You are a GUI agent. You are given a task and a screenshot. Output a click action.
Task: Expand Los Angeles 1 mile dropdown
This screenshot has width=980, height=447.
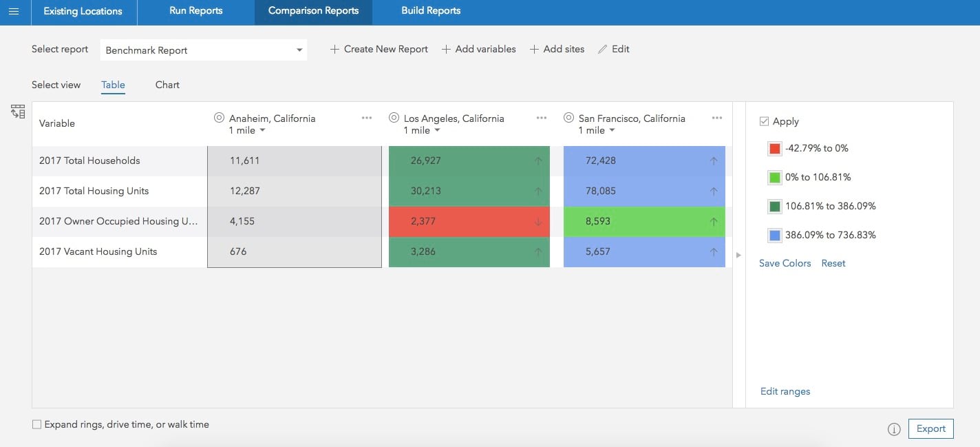coord(437,131)
